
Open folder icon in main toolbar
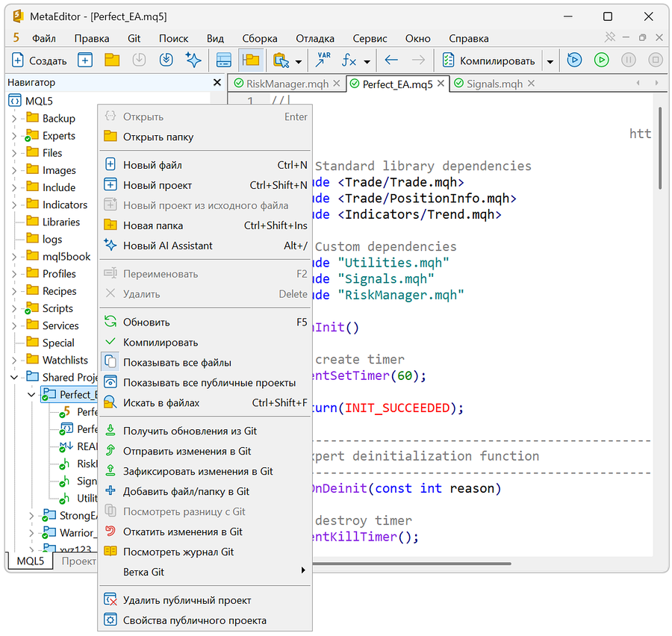112,60
